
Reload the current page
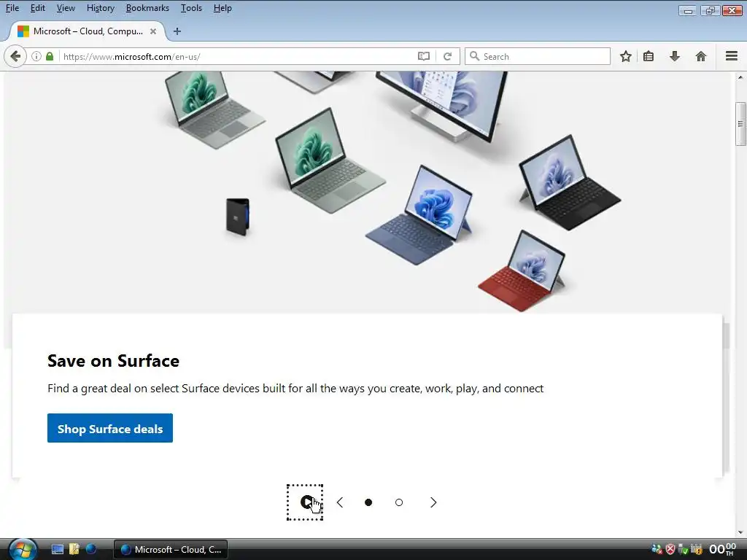pyautogui.click(x=447, y=56)
